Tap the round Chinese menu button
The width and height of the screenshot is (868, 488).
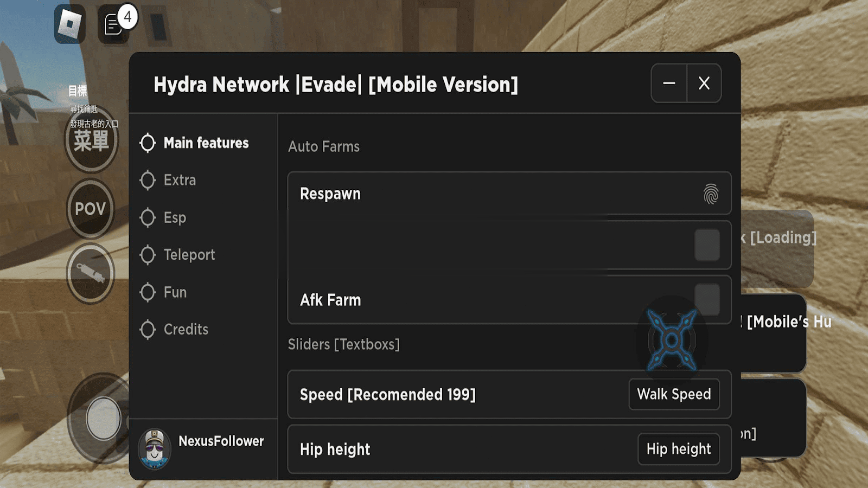91,141
